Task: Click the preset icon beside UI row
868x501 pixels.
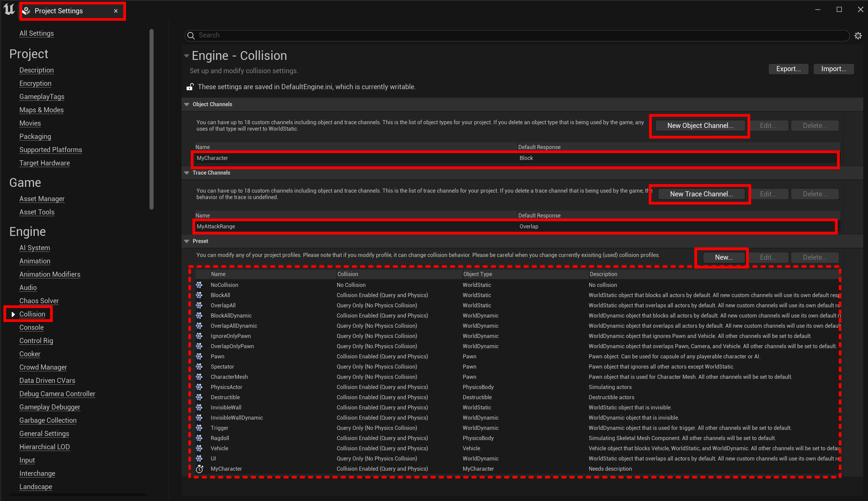Action: (199, 459)
